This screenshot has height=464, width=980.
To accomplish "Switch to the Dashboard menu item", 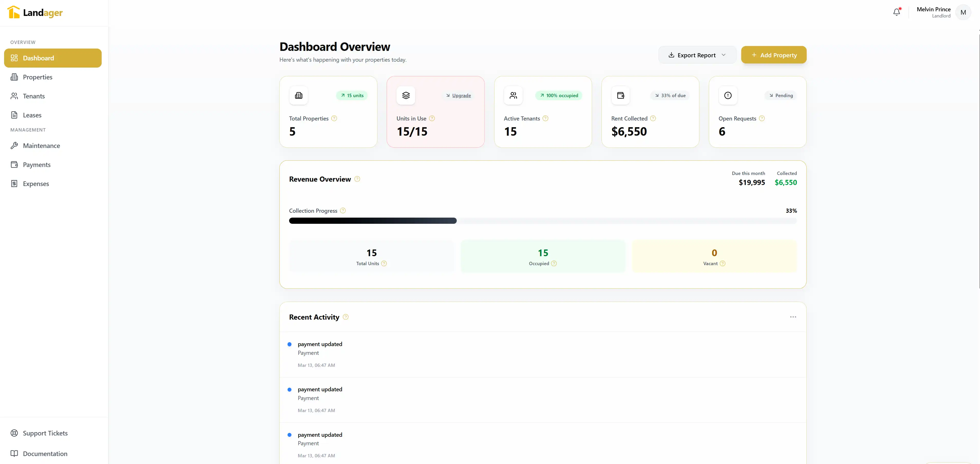I will click(x=39, y=58).
